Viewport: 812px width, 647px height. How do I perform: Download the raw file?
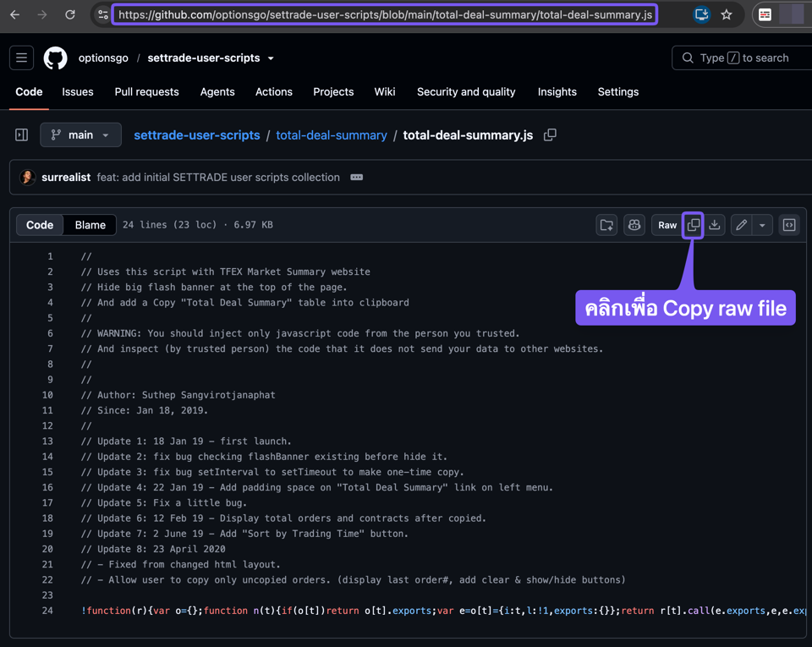point(715,225)
